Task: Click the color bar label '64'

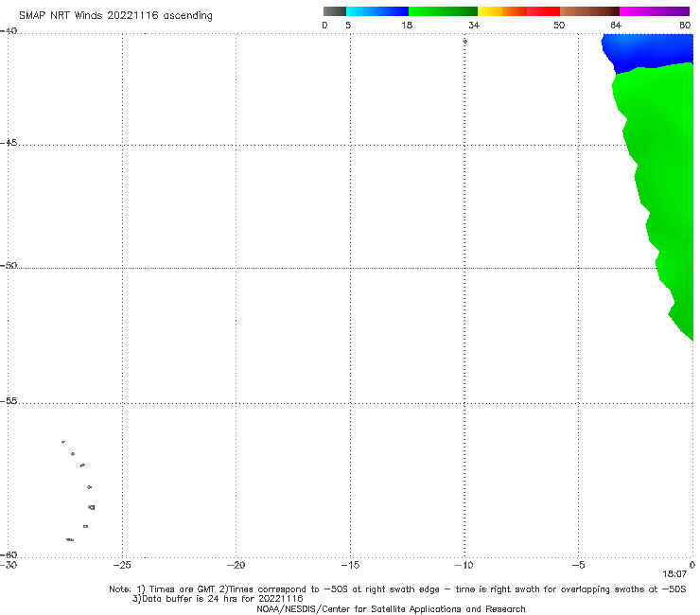Action: point(616,25)
